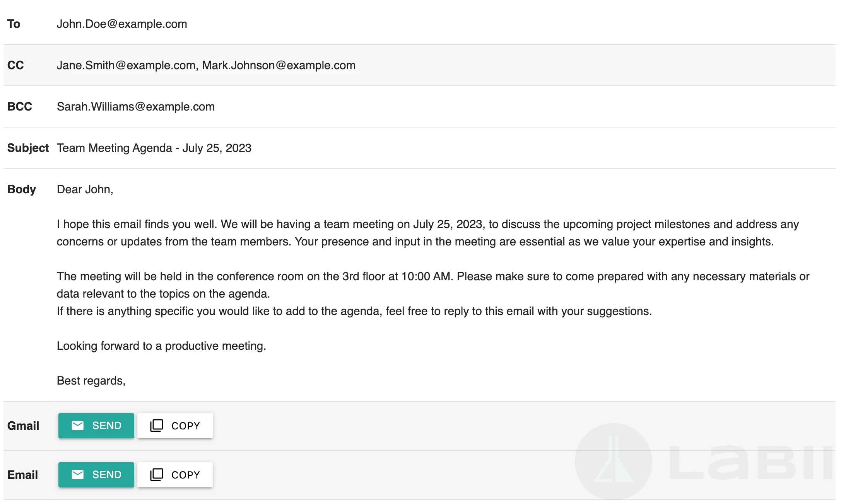
Task: Click the copy icon in the Gmail row
Action: pos(157,426)
